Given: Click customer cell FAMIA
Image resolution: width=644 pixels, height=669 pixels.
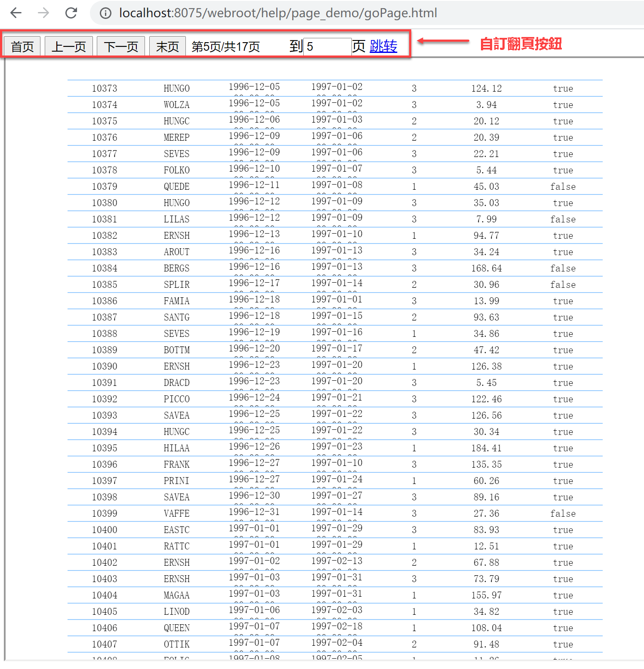Looking at the screenshot, I should point(176,301).
